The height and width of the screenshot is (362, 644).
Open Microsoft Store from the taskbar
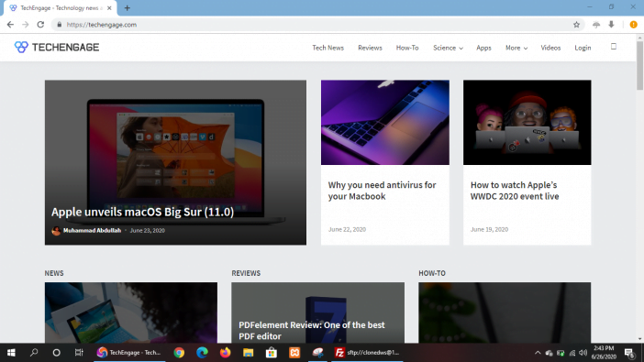click(271, 353)
